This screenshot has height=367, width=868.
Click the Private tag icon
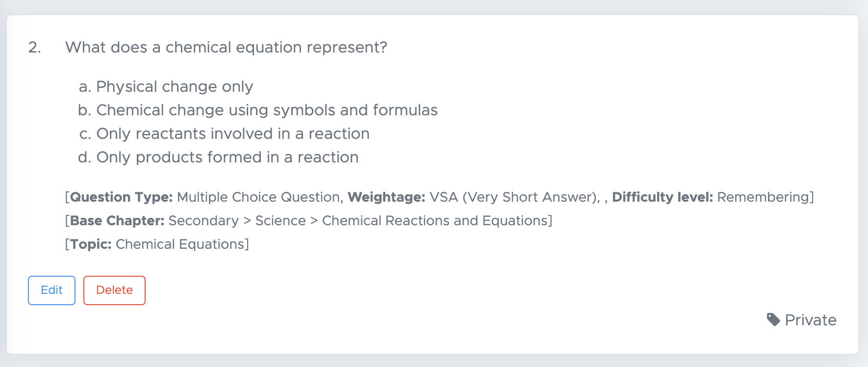pyautogui.click(x=773, y=320)
